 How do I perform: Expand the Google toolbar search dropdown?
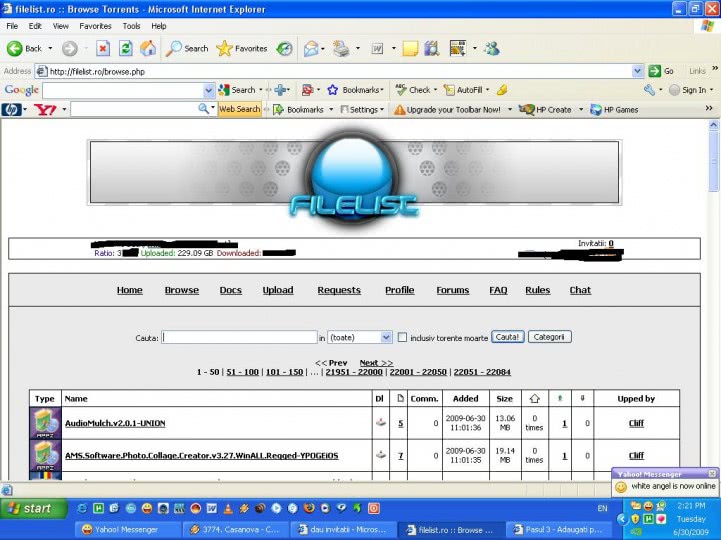click(x=208, y=90)
